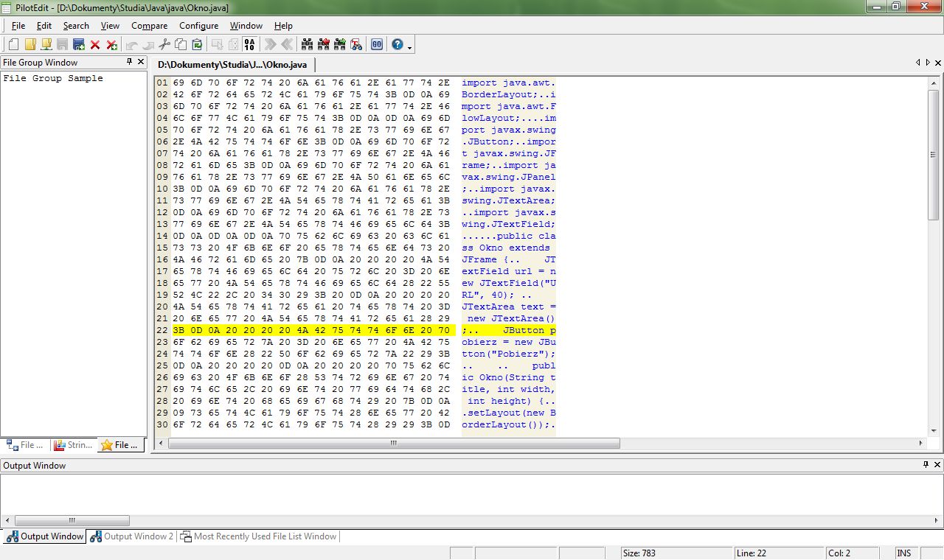Click the 'Line: 22' status bar field
This screenshot has width=944, height=560.
pos(779,553)
